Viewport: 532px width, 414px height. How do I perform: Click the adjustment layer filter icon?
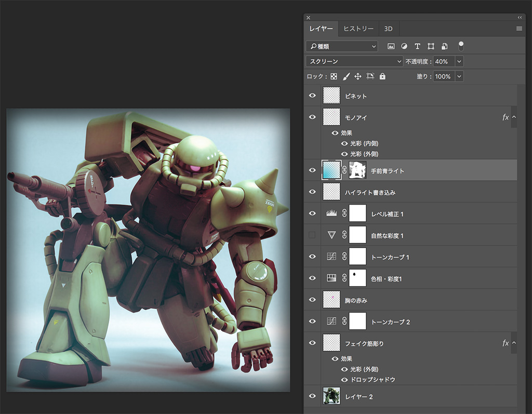click(x=404, y=46)
